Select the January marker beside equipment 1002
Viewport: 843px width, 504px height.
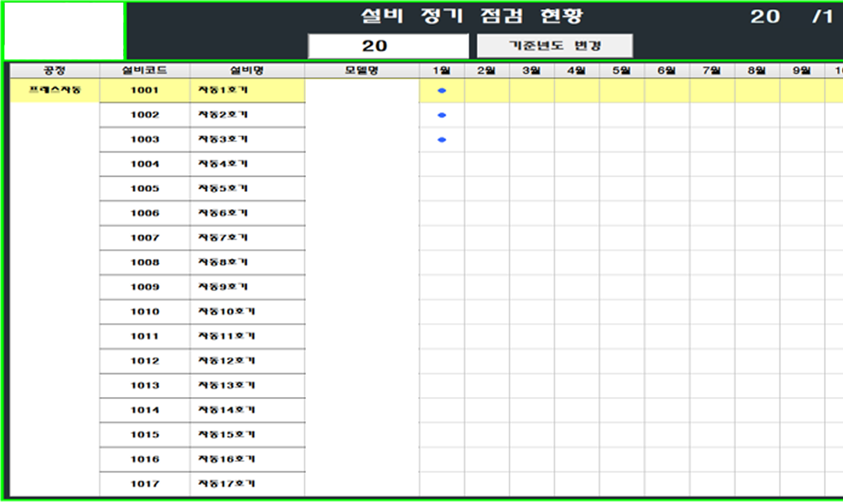441,115
